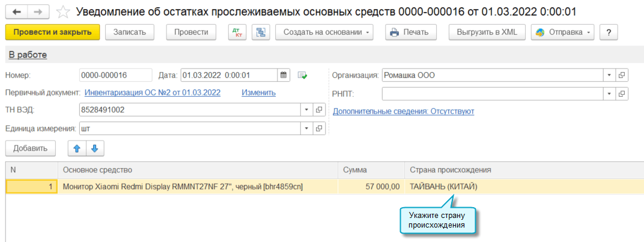
Task: Click the question mark help button
Action: click(x=609, y=32)
